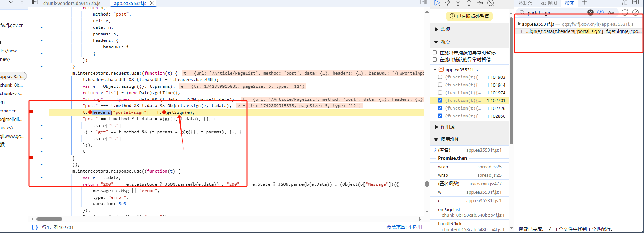Enable breakpoint at 1:101914
The width and height of the screenshot is (644, 233).
click(x=440, y=85)
